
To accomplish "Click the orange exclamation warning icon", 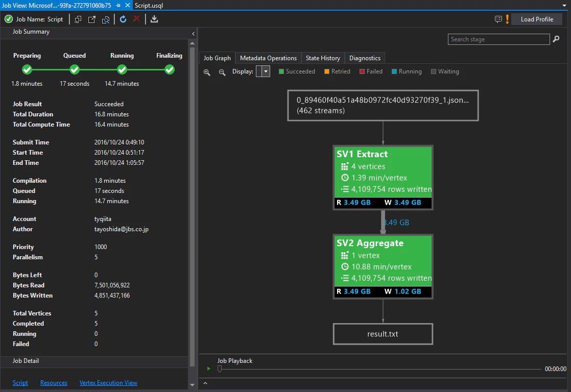I will point(507,19).
